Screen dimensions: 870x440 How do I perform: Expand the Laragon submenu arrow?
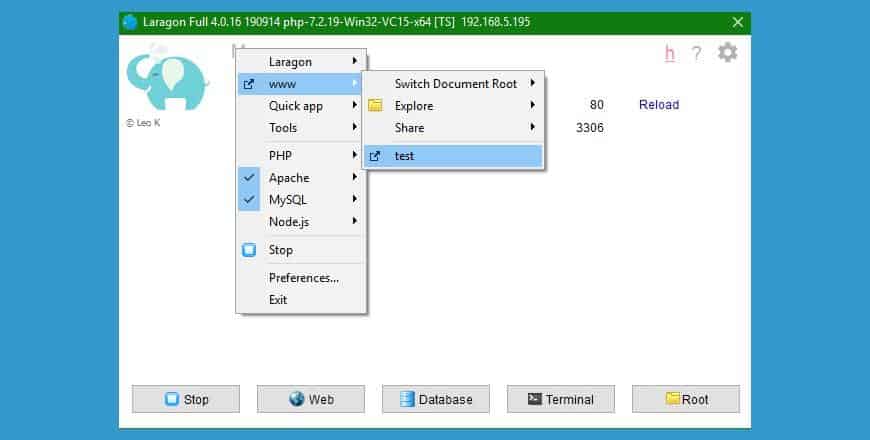tap(355, 61)
